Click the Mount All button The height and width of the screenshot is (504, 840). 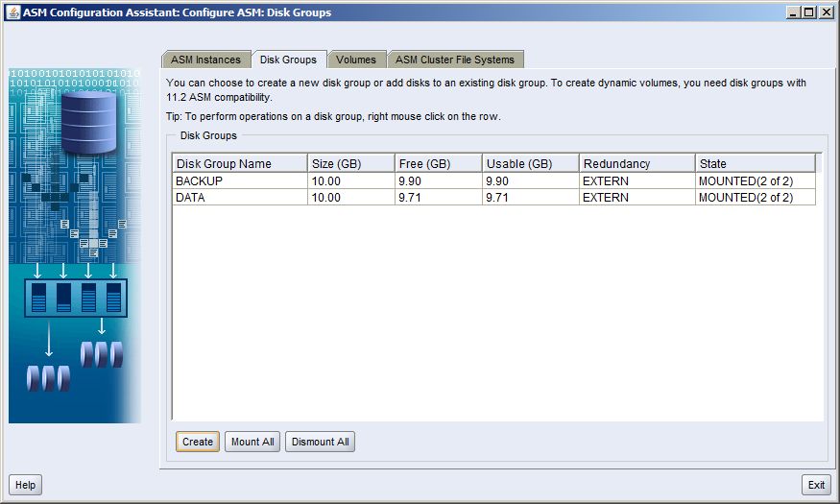[252, 442]
